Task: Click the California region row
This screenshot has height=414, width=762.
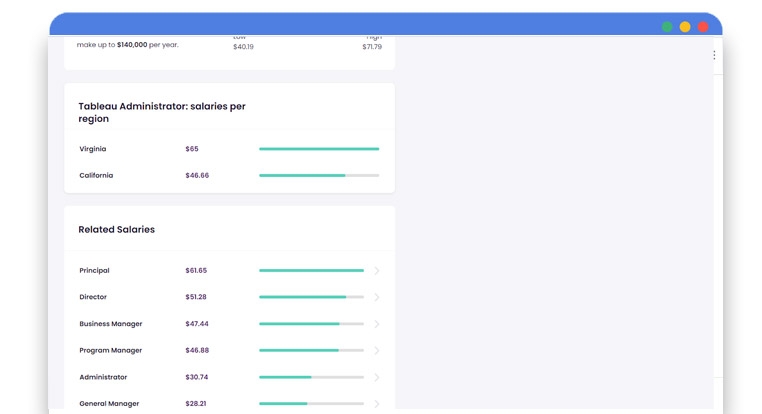Action: tap(96, 175)
